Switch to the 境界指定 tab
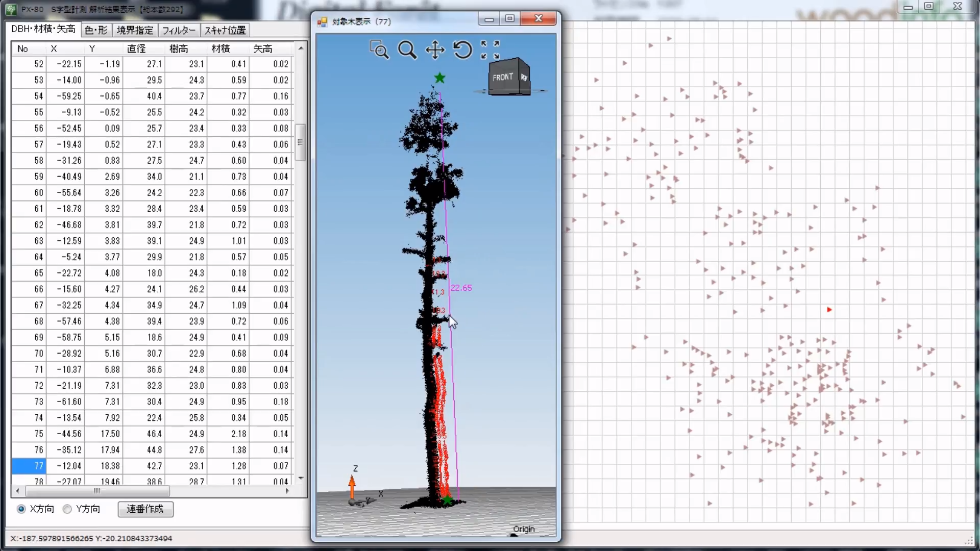The height and width of the screenshot is (551, 980). coord(135,30)
